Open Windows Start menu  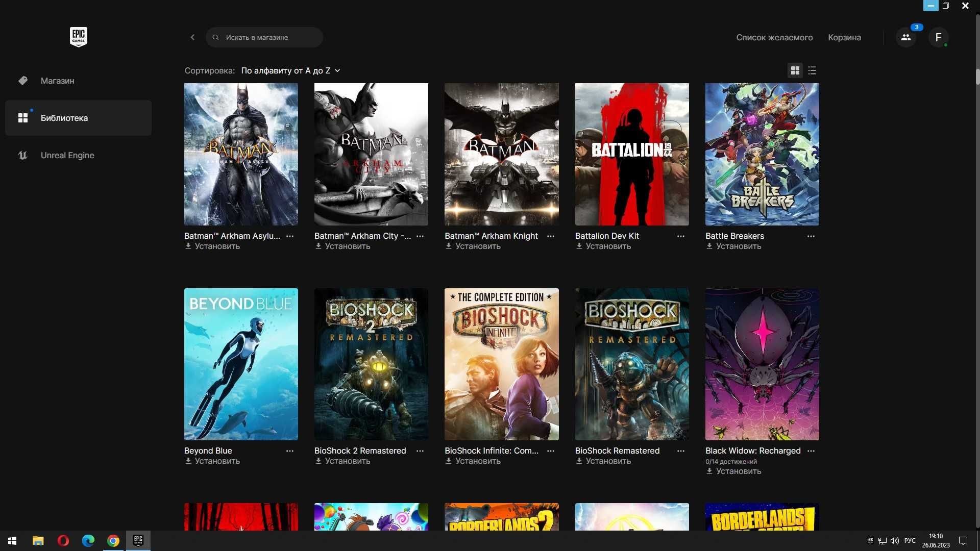click(x=12, y=541)
